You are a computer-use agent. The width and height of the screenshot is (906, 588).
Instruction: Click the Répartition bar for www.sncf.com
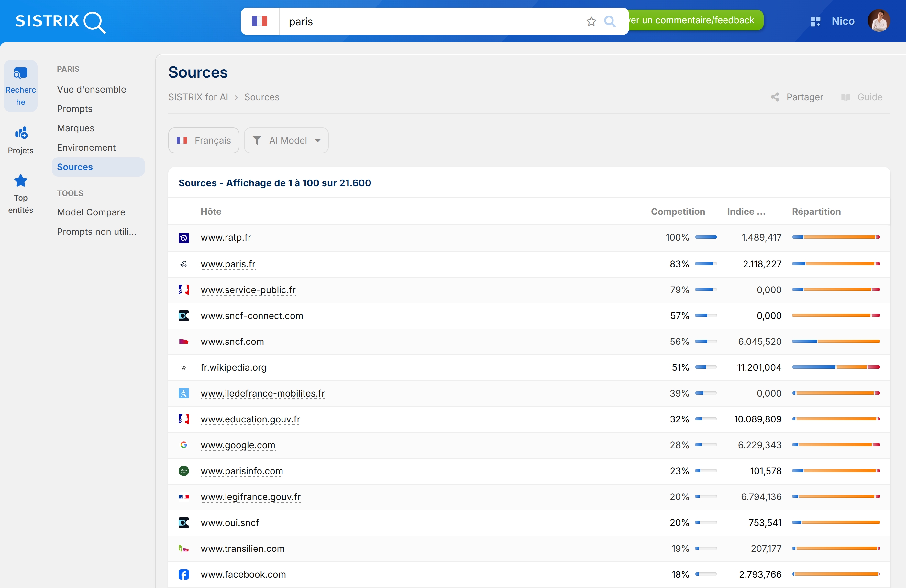[x=836, y=341]
